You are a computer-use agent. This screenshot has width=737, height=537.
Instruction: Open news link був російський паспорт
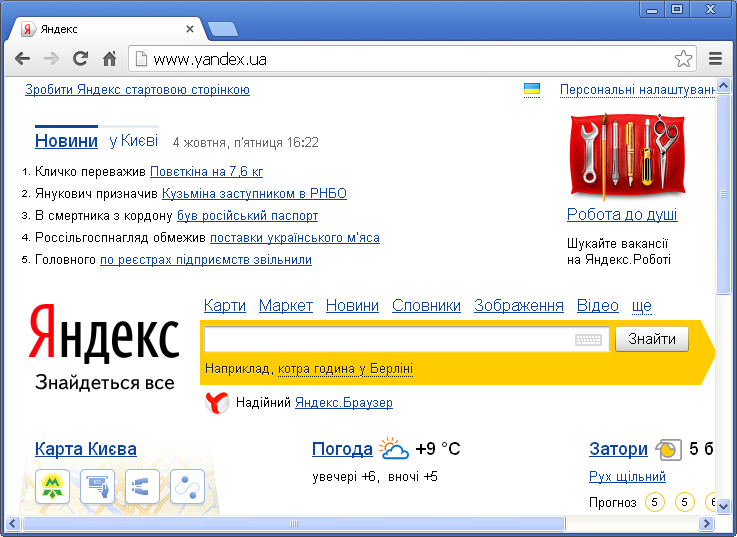[247, 216]
